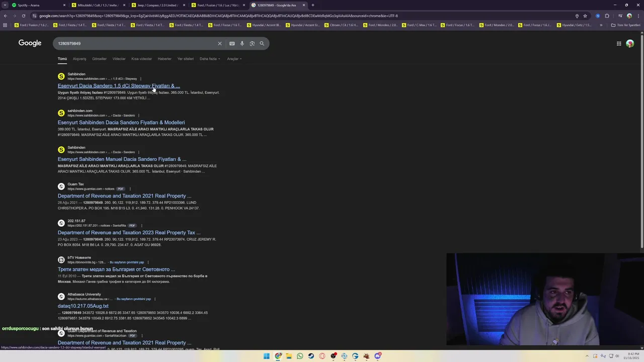Translate the Athabasca University page link
Screen dimensions: 644x362
click(134, 299)
